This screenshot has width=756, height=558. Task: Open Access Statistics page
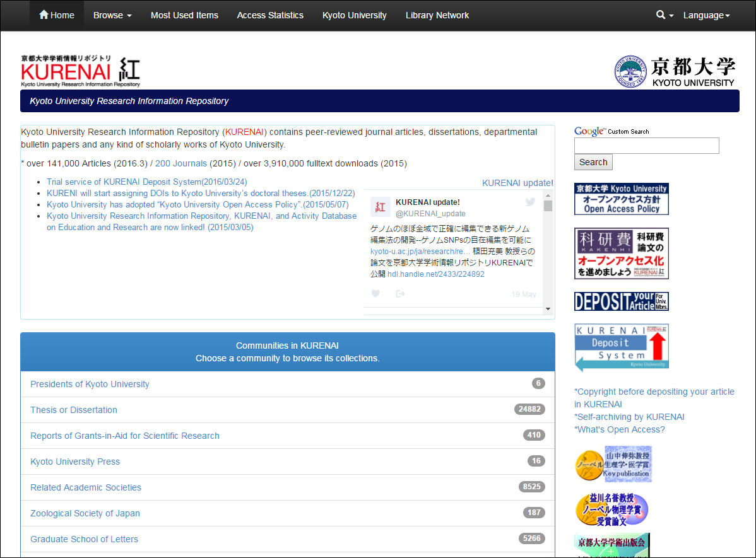[x=270, y=15]
